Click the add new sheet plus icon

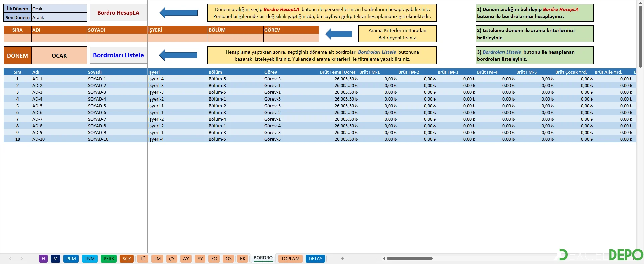[x=342, y=258]
